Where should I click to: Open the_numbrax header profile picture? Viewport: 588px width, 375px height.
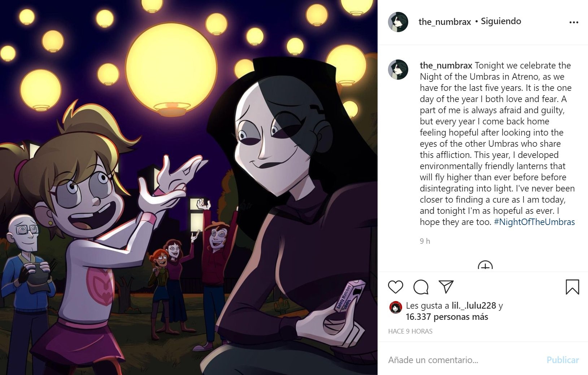398,22
